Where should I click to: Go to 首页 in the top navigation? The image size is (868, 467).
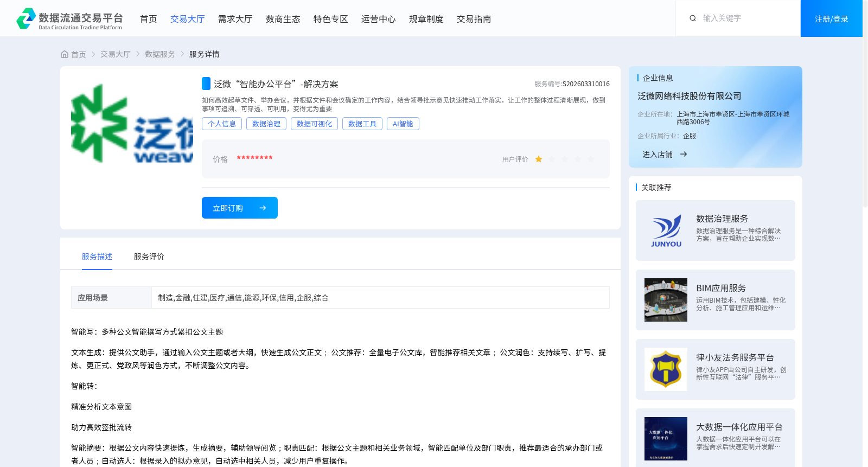[x=149, y=19]
